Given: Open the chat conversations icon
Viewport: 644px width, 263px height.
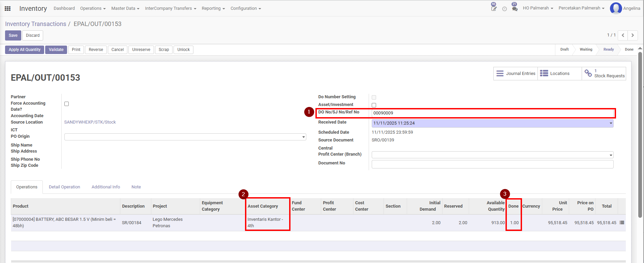Looking at the screenshot, I should tap(515, 8).
